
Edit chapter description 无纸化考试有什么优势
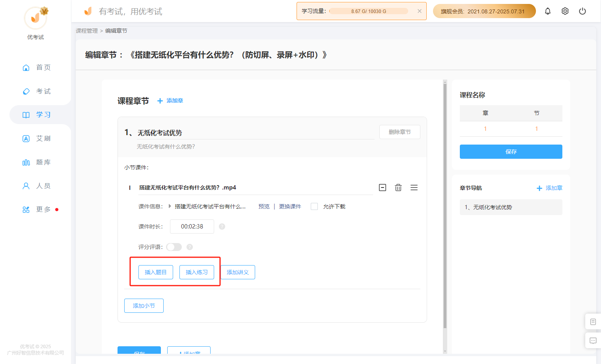click(166, 147)
